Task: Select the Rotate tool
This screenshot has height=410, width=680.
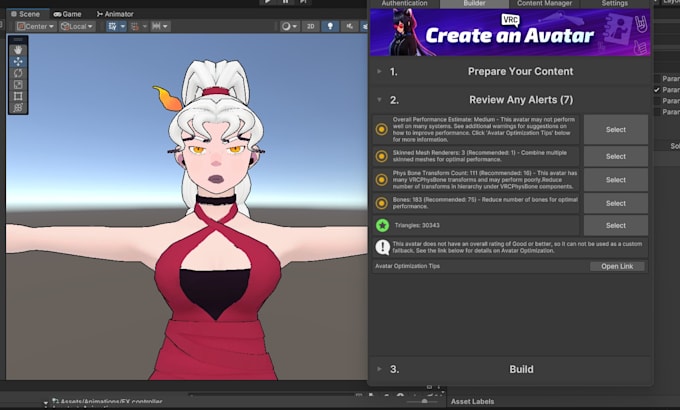Action: (18, 73)
